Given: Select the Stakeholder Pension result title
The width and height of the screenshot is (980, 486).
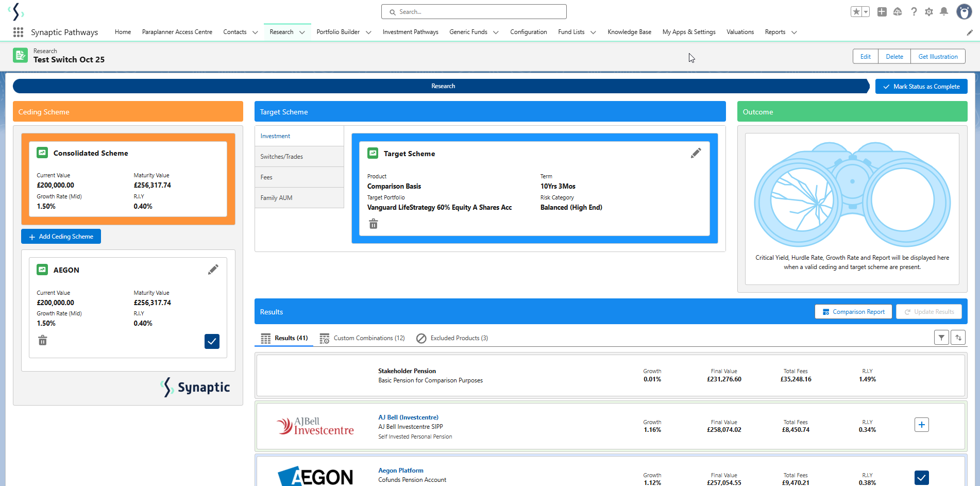Looking at the screenshot, I should pyautogui.click(x=407, y=371).
